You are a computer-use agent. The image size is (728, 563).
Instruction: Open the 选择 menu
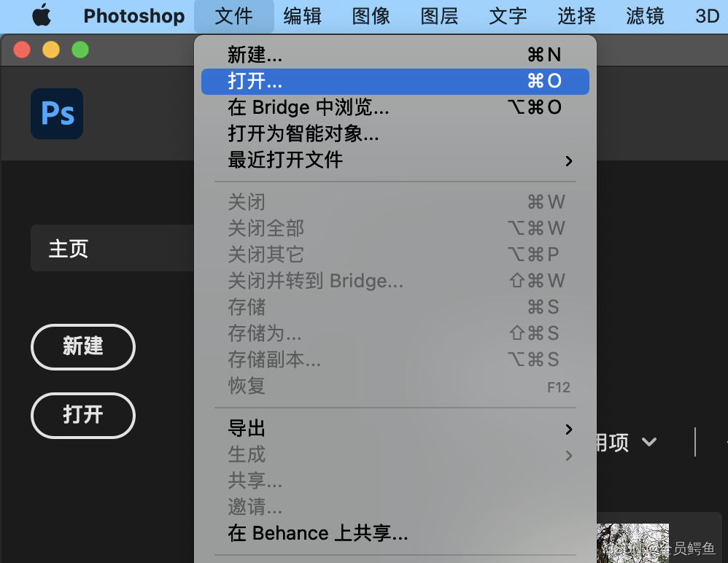pos(576,16)
